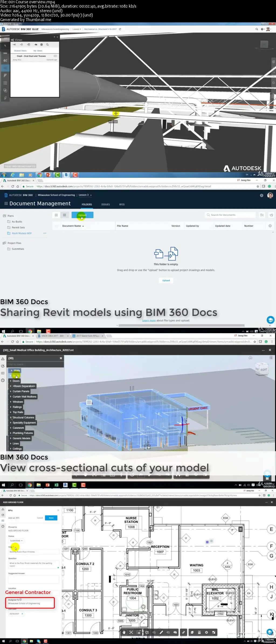
Task: Click the fullscreen icon in the A101 sheet toolbar
Action: 214,632
